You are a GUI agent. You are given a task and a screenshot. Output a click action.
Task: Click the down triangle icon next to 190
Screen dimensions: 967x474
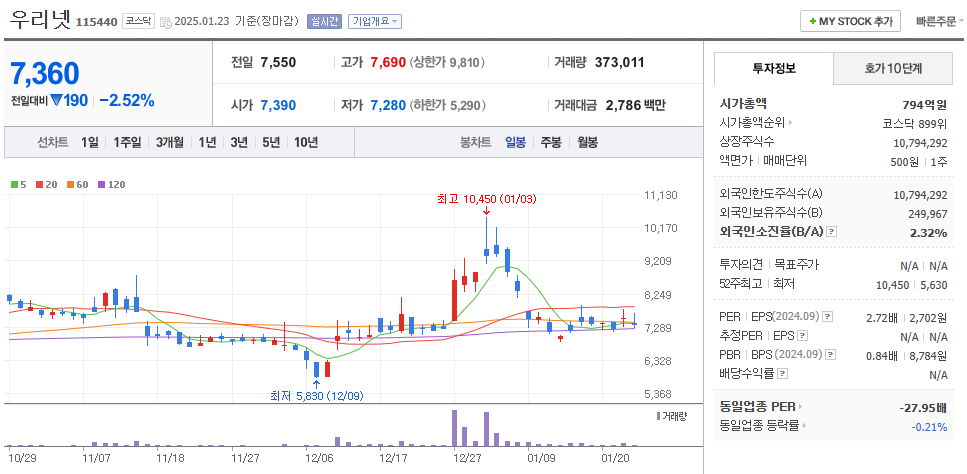click(56, 100)
